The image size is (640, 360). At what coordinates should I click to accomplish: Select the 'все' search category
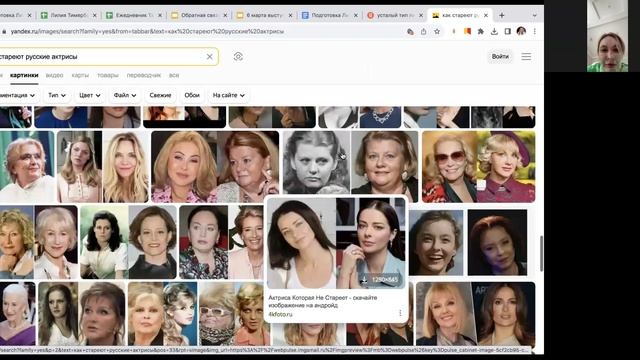click(x=174, y=75)
